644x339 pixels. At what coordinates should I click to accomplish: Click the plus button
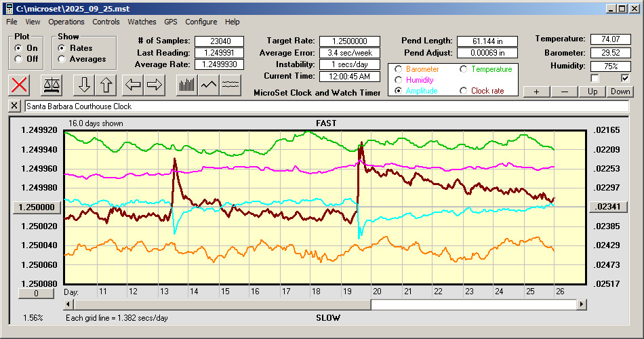(536, 92)
